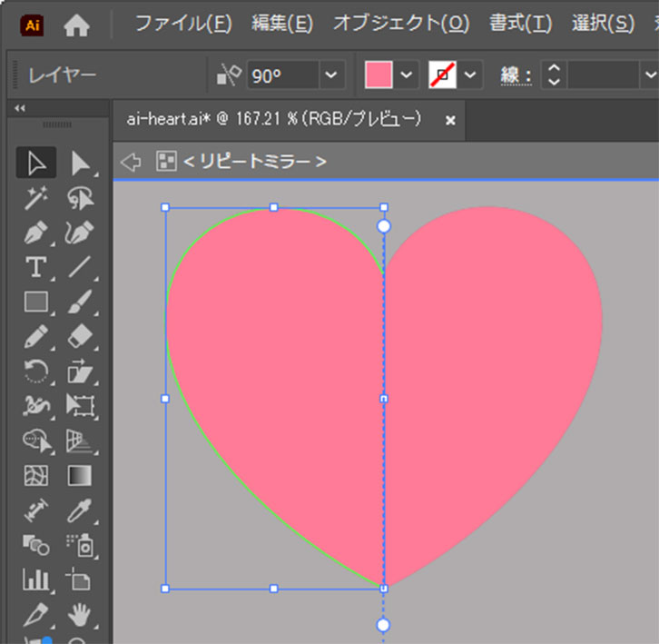
Task: Select the Hand tool
Action: pyautogui.click(x=80, y=614)
